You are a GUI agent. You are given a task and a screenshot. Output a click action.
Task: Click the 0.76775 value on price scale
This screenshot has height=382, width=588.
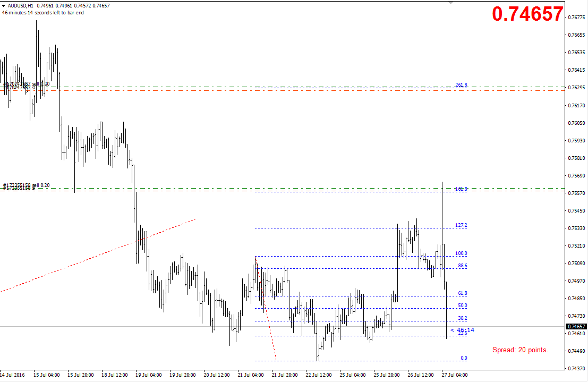tap(576, 18)
